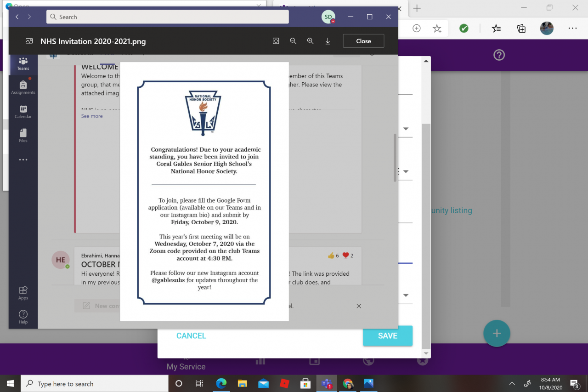Open the first dropdown arrow in the form dialog
The image size is (588, 392).
[x=406, y=129]
